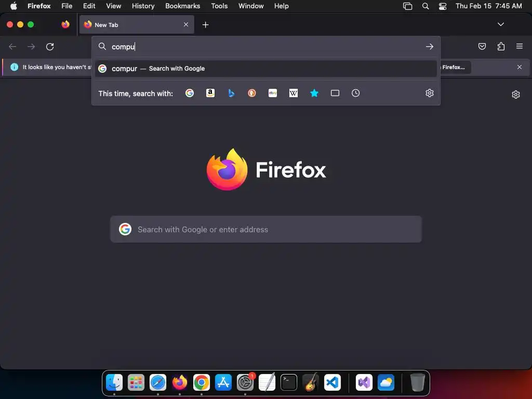Search bookmarks using the star icon
The height and width of the screenshot is (399, 532).
click(x=314, y=93)
